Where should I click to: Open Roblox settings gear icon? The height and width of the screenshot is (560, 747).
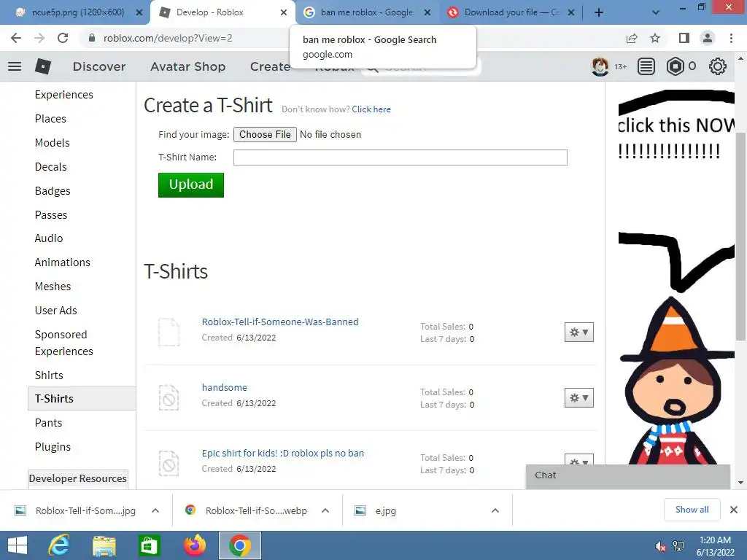718,66
